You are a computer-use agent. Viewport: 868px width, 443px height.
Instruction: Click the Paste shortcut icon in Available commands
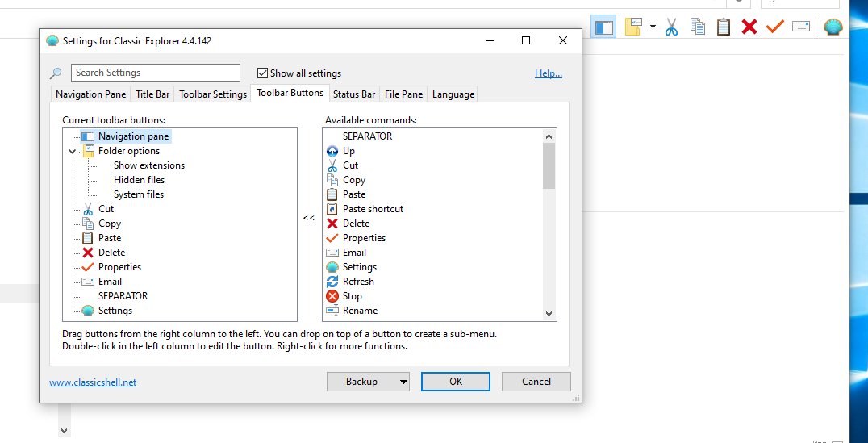(x=332, y=209)
